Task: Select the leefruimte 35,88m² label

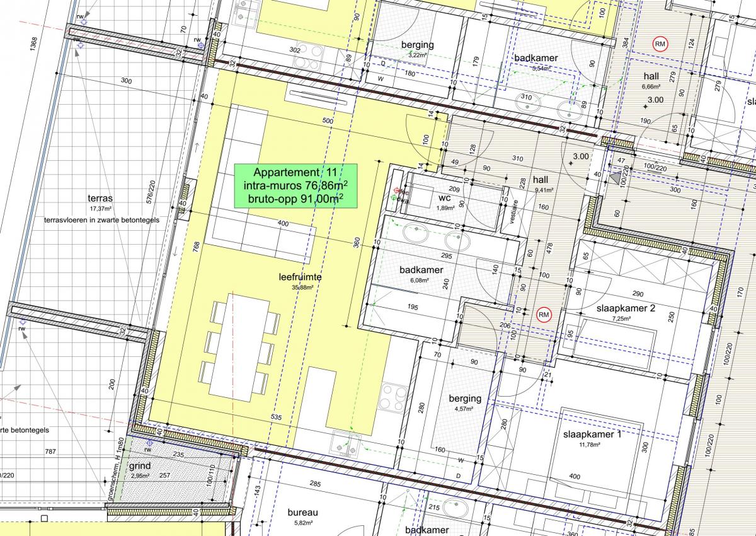Action: click(x=301, y=281)
